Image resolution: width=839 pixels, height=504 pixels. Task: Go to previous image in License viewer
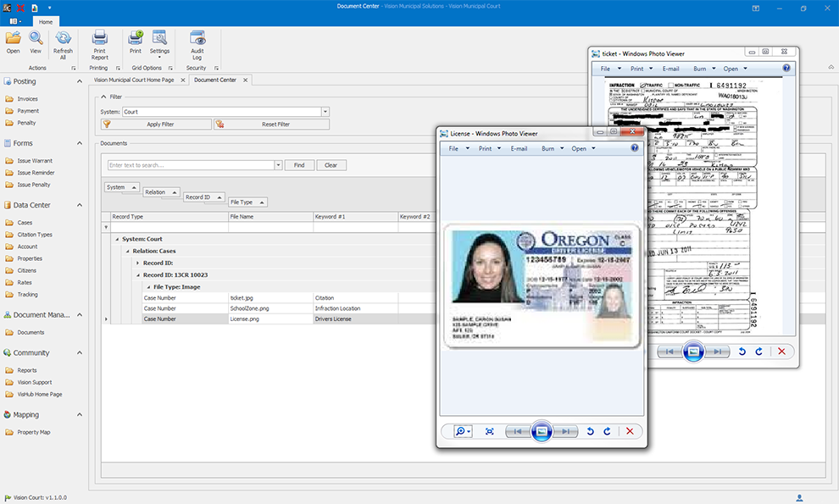tap(517, 431)
